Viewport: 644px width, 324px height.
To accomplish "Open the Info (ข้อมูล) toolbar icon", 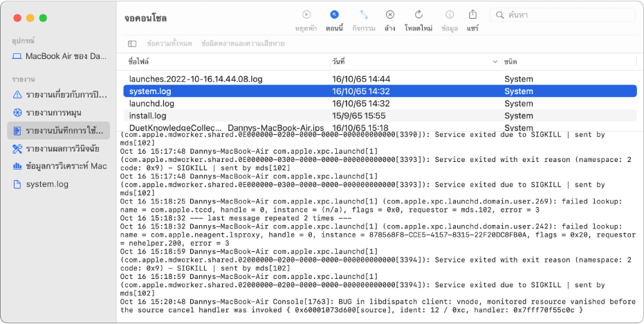I will (x=450, y=15).
